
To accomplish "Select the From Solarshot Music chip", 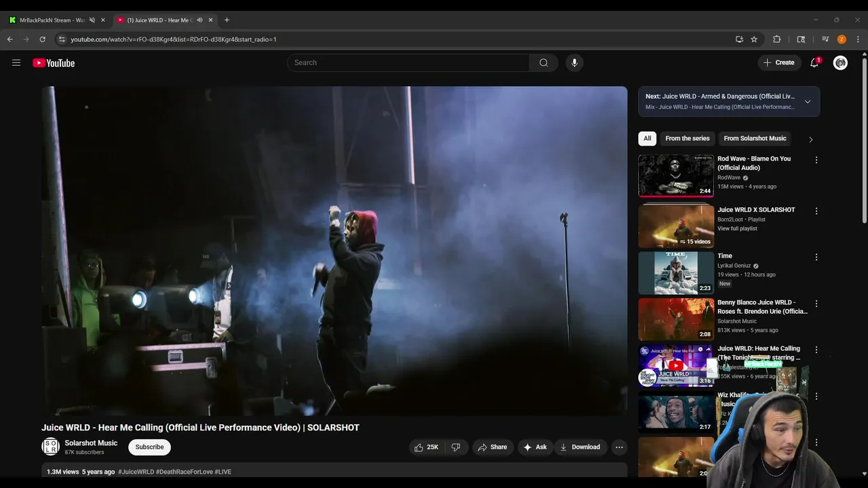I will pos(755,138).
